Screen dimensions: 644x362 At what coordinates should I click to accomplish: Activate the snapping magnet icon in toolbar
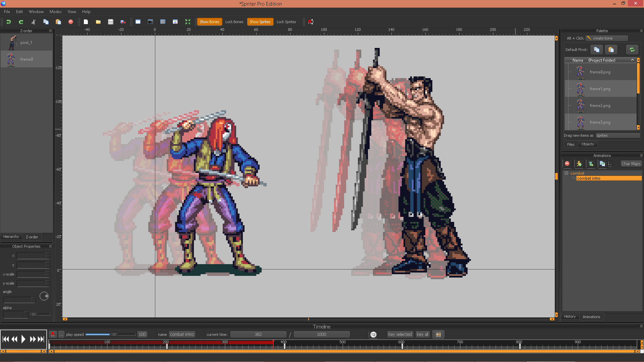pyautogui.click(x=310, y=22)
